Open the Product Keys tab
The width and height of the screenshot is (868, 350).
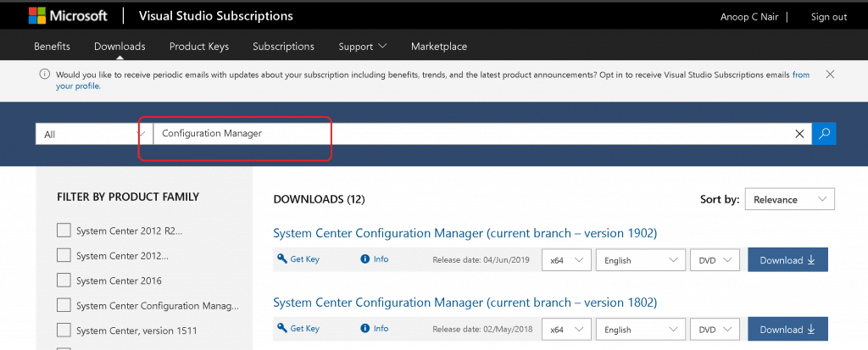pyautogui.click(x=198, y=47)
